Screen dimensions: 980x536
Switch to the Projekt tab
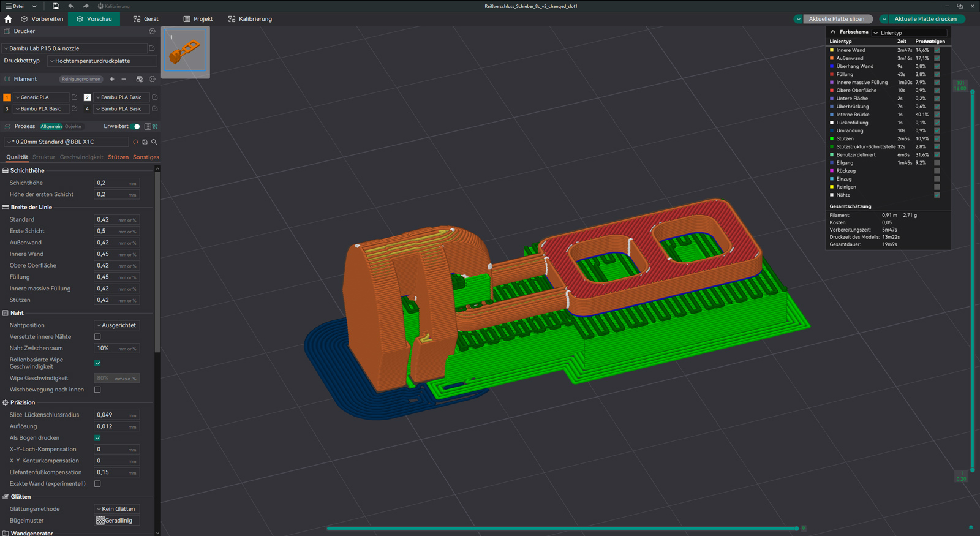click(198, 19)
